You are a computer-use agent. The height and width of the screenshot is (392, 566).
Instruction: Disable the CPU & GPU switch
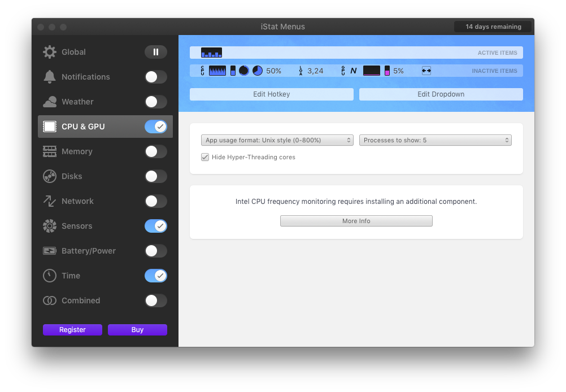(x=156, y=127)
